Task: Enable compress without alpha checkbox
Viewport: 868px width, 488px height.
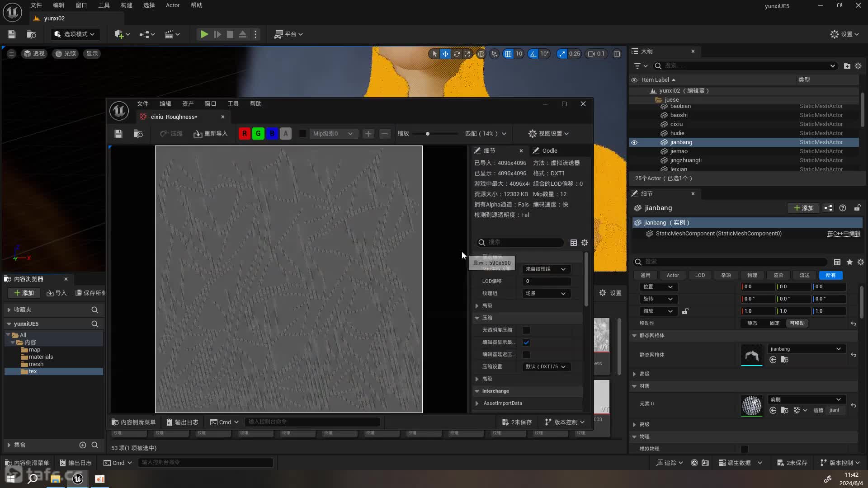Action: (526, 330)
